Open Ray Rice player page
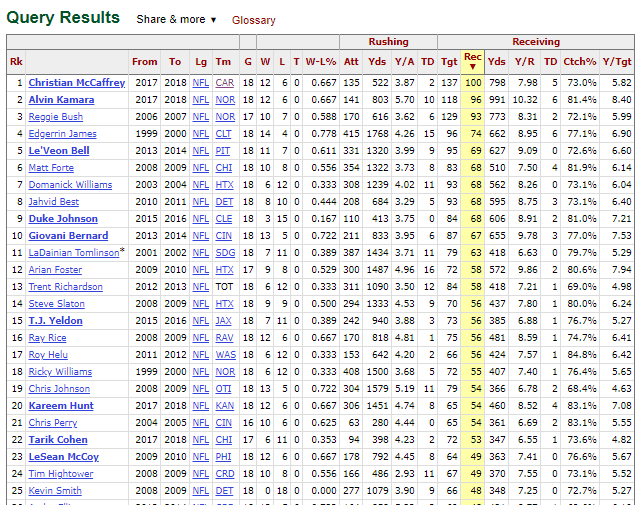This screenshot has width=642, height=505. pos(47,337)
